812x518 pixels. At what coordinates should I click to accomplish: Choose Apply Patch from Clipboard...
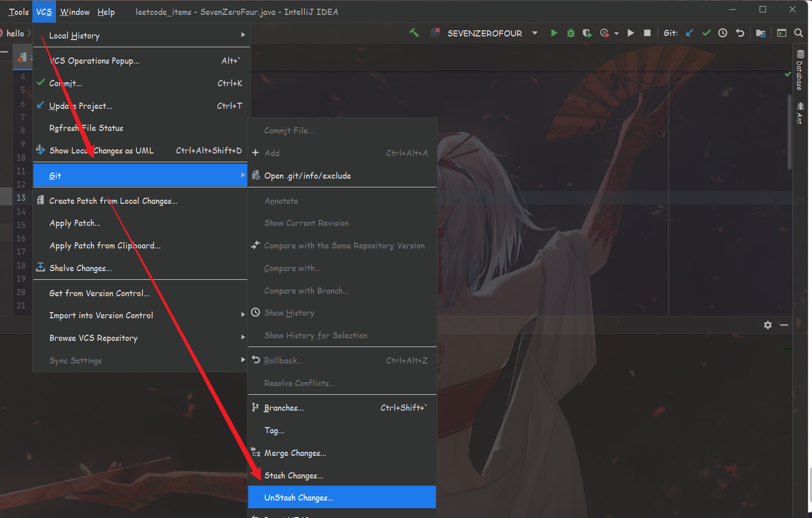[x=140, y=246]
